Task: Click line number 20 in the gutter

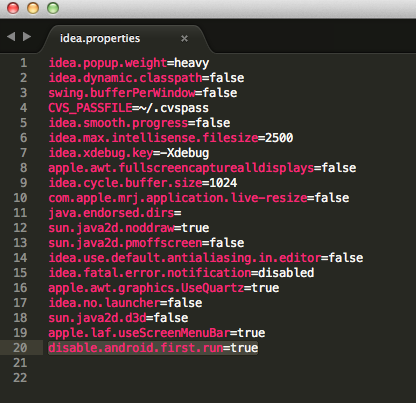Action: (x=20, y=348)
